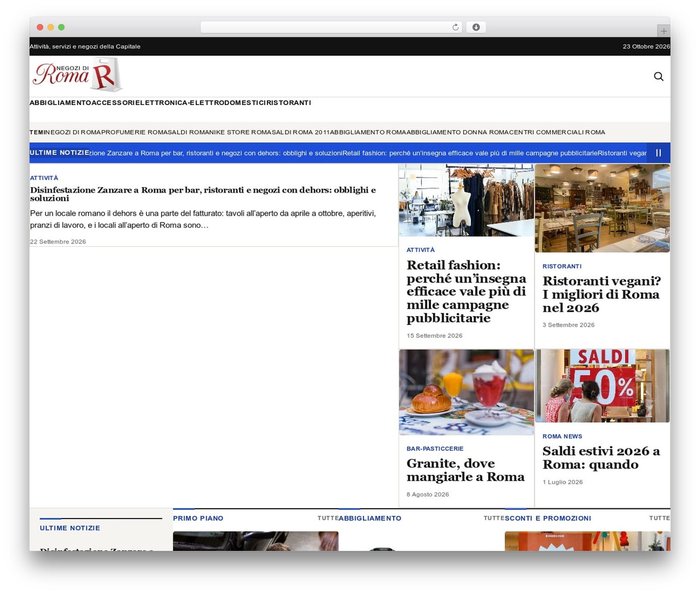Open the Accessori menu item
The height and width of the screenshot is (593, 700).
[x=113, y=103]
